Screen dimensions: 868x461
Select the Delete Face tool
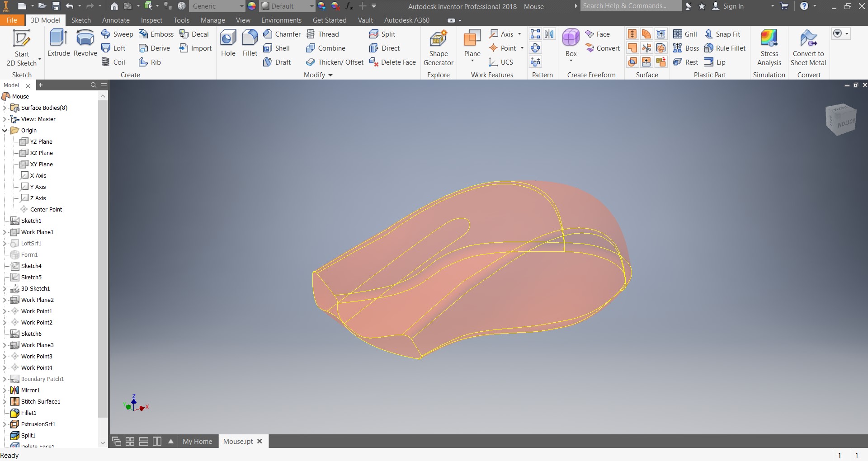392,62
